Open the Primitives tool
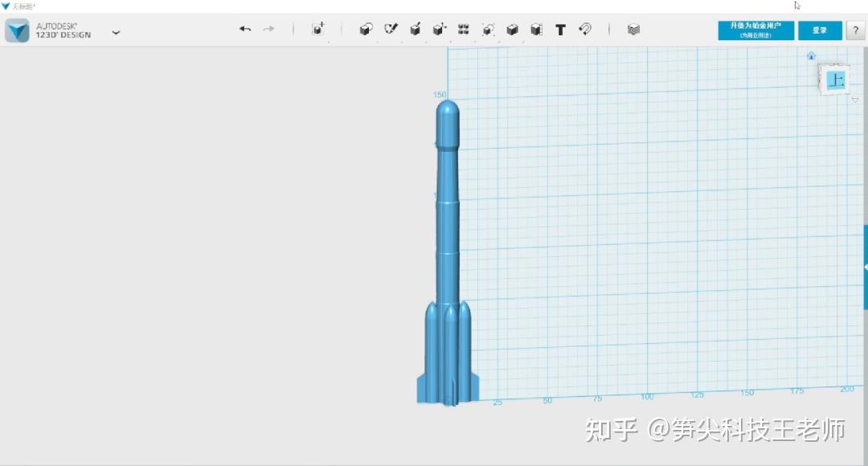868x466 pixels. [x=366, y=29]
